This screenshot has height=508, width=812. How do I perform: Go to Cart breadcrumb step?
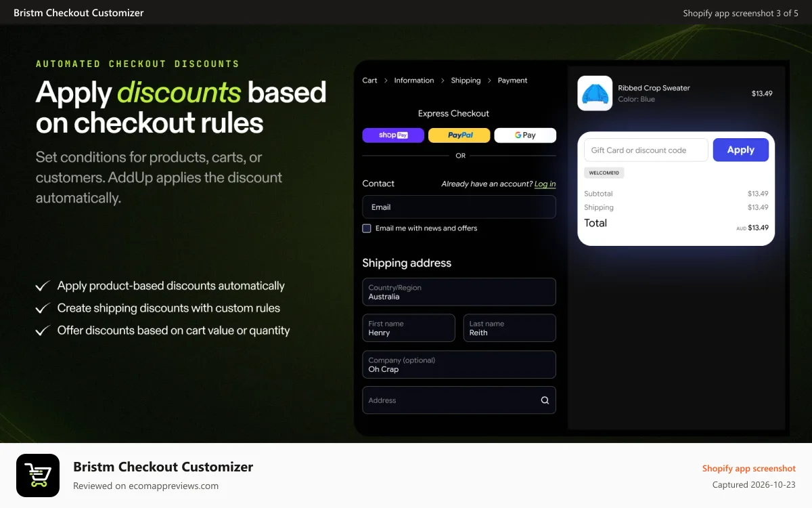click(369, 81)
